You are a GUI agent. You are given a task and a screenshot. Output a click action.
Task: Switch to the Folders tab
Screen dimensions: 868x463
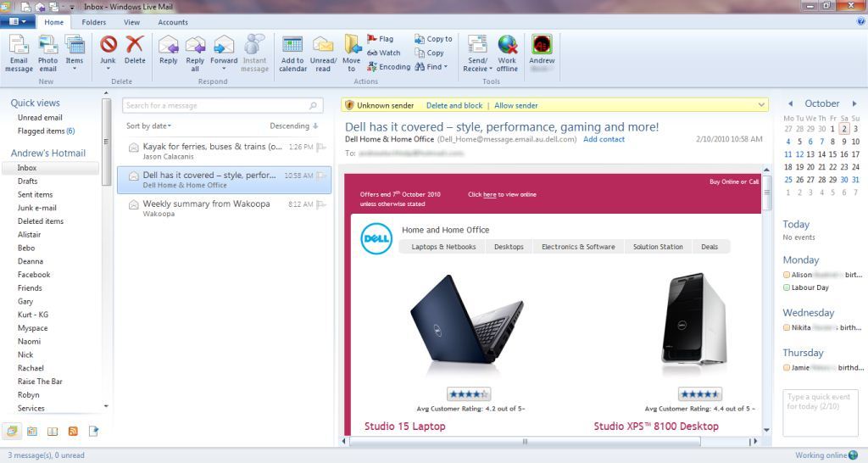(x=93, y=22)
